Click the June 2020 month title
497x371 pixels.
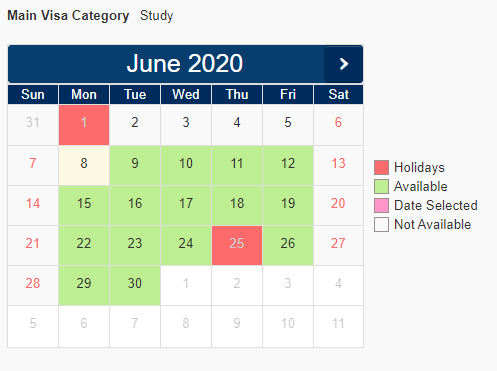[x=185, y=63]
